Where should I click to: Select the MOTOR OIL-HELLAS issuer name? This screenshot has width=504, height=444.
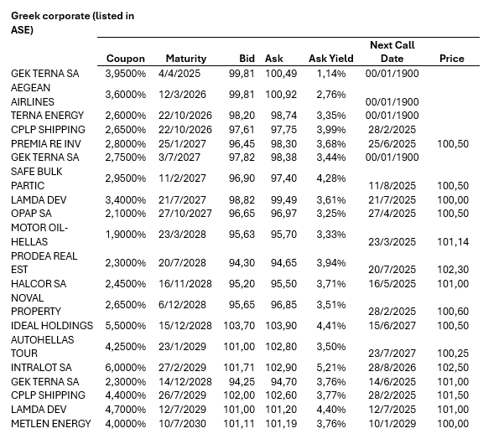tap(39, 235)
